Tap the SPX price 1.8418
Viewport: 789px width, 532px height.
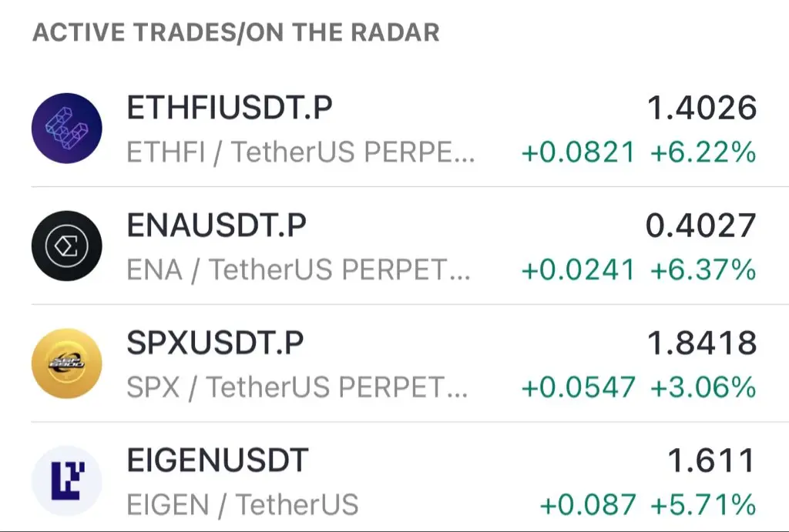click(x=702, y=343)
